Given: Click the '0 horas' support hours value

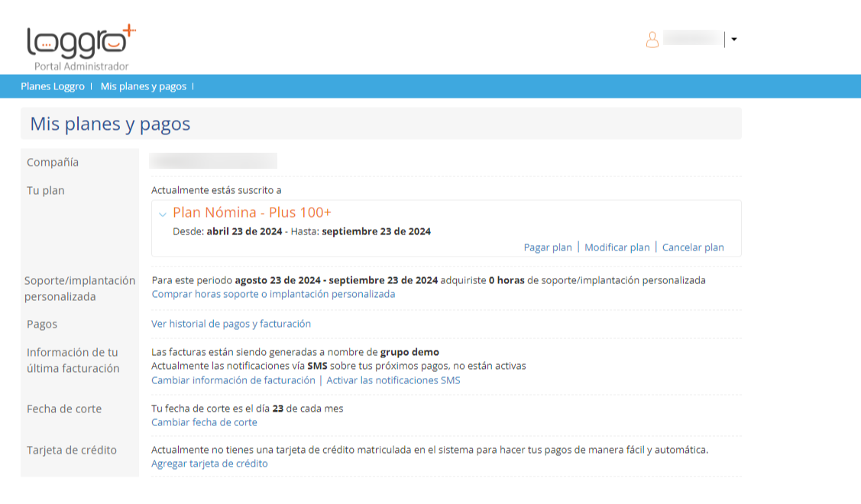Looking at the screenshot, I should click(507, 280).
